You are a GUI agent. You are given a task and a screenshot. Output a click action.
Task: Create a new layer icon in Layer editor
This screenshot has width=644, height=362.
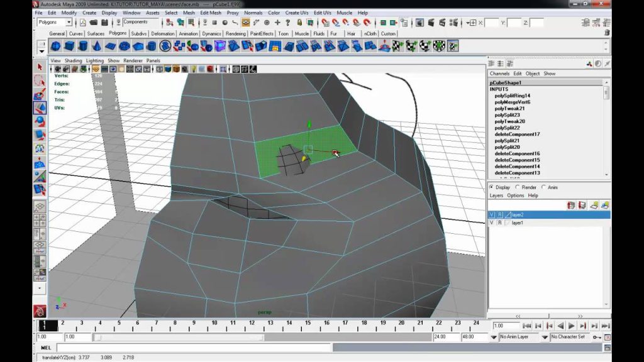[594, 206]
